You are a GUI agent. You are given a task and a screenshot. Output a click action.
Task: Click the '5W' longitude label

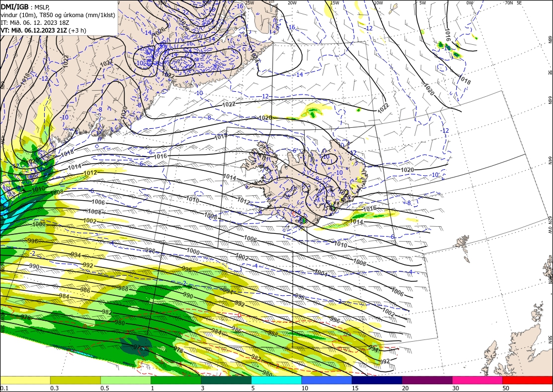(x=422, y=3)
